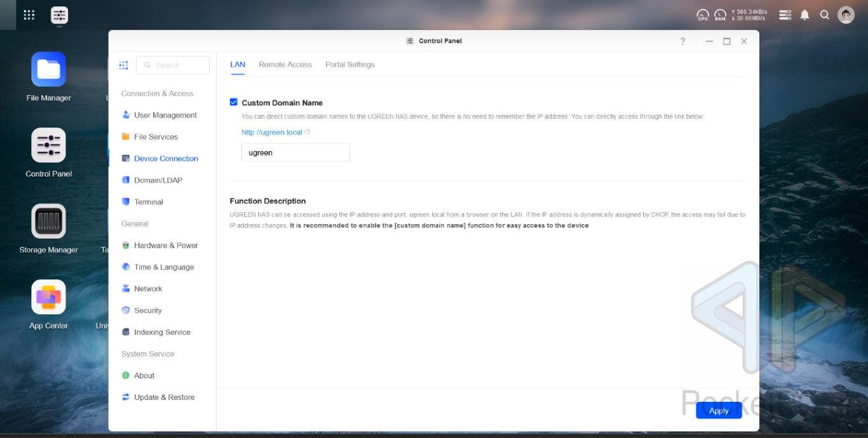
Task: Click the domain name input containing ugreen
Action: click(295, 152)
